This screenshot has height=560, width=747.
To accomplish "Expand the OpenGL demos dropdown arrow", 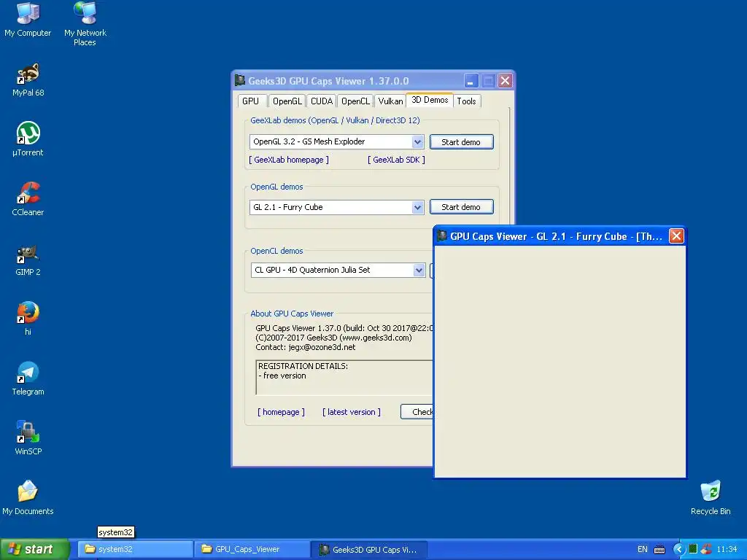I will [417, 207].
